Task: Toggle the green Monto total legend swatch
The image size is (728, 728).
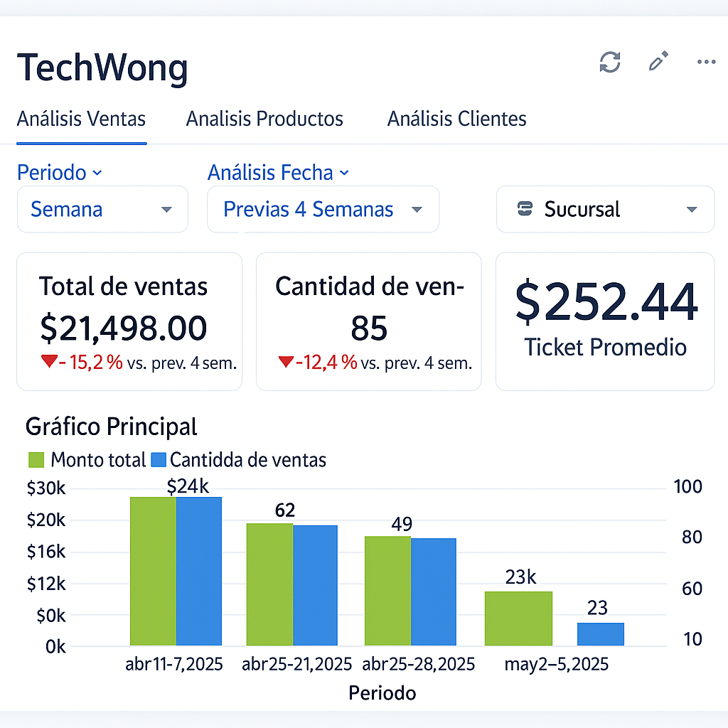Action: coord(36,460)
